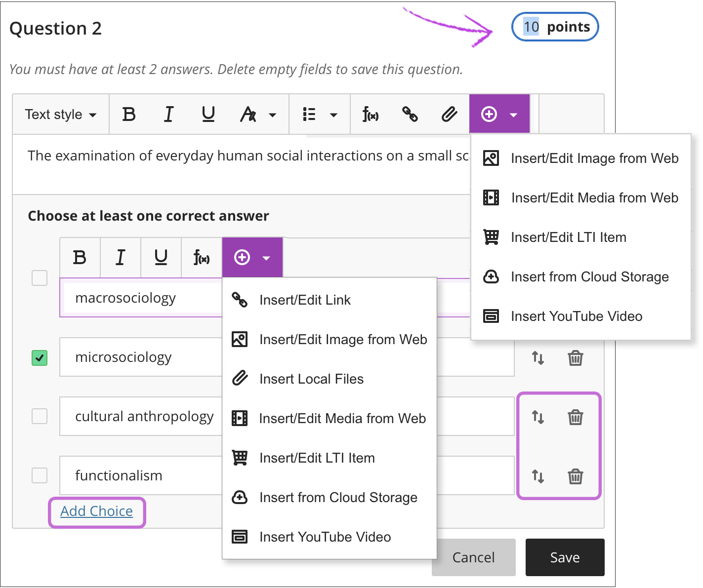Click Underline in the answer choice toolbar

tap(161, 258)
